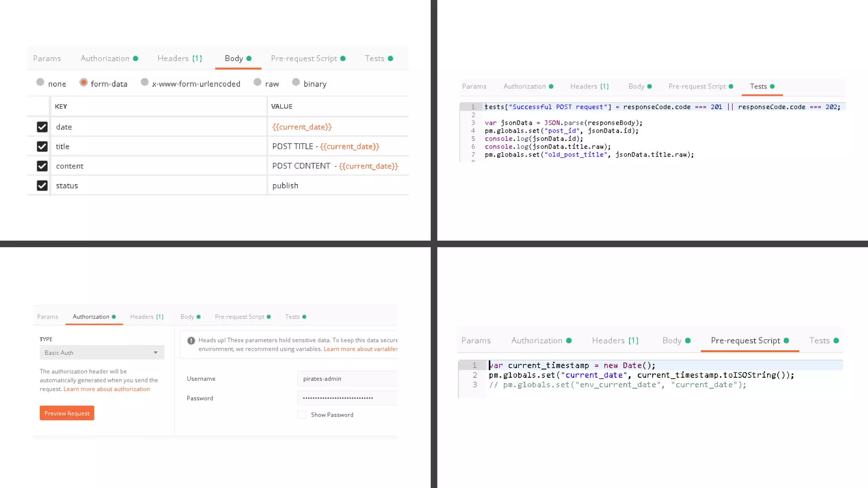The image size is (868, 488).
Task: Expand the Basic Auth type dropdown
Action: (102, 352)
